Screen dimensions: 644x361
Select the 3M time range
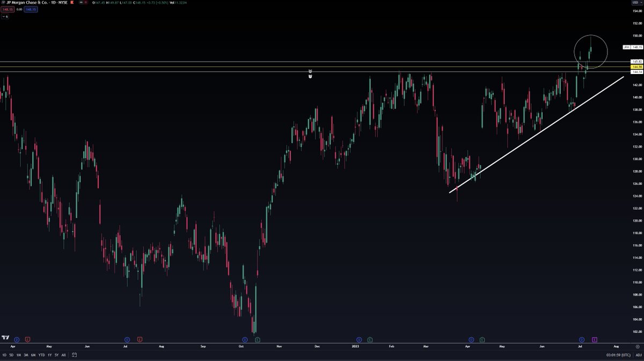coord(26,355)
